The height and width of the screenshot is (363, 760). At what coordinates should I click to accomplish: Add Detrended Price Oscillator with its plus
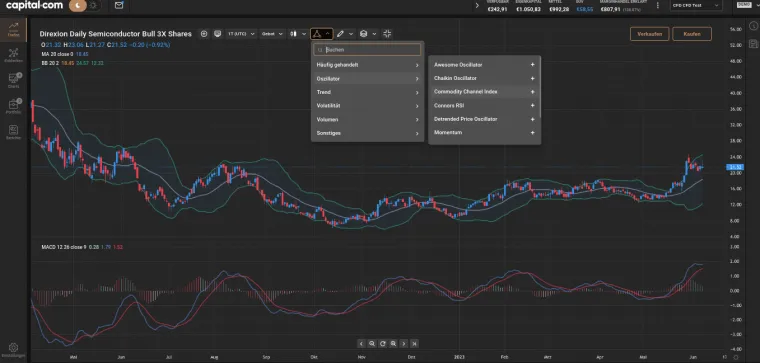point(532,119)
